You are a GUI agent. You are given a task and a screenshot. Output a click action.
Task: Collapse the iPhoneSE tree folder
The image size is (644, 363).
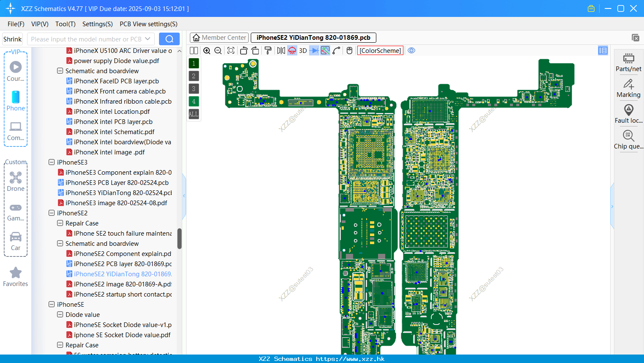(52, 305)
